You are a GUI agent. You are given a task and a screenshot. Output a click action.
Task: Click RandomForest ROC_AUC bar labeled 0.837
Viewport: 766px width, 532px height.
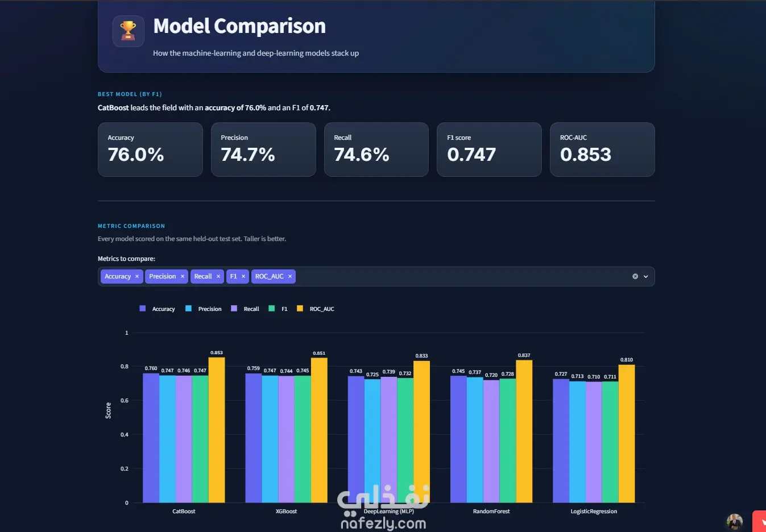click(x=524, y=431)
